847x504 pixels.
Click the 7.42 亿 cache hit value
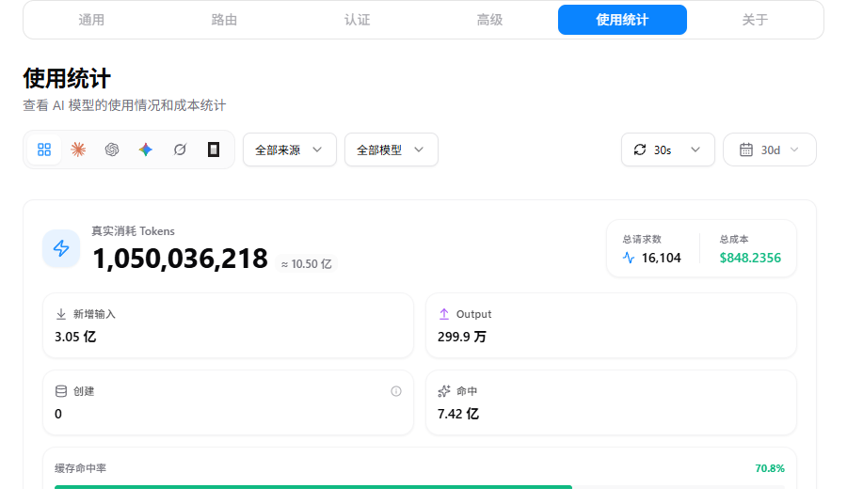[x=458, y=414]
